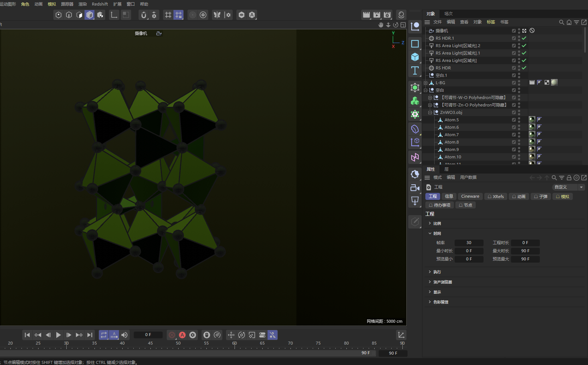Click the 帧率 value field showing 30
The height and width of the screenshot is (365, 588).
point(469,243)
